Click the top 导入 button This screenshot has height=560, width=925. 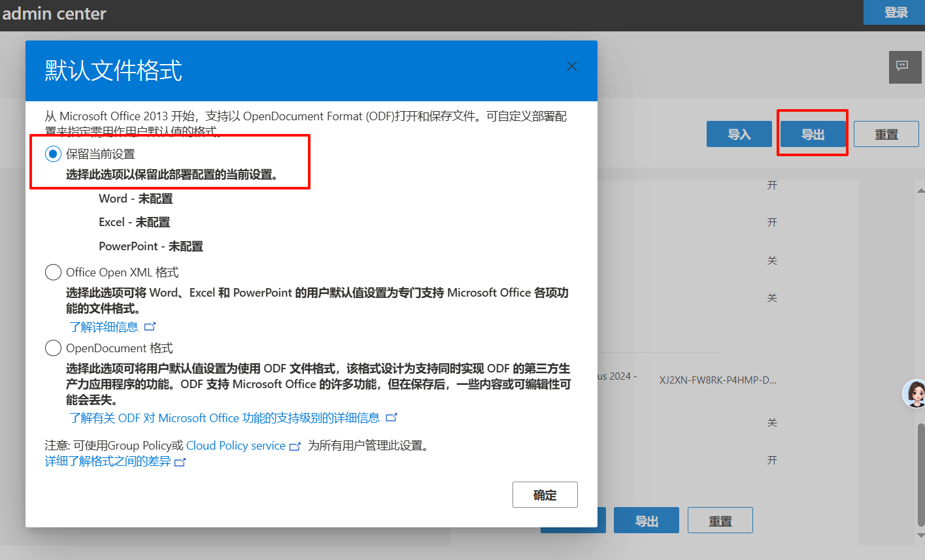coord(739,134)
